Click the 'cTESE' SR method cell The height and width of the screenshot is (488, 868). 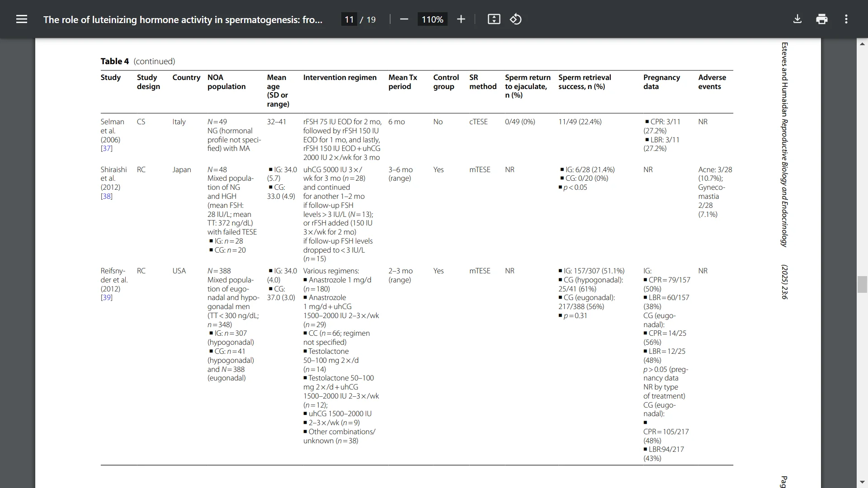point(478,122)
